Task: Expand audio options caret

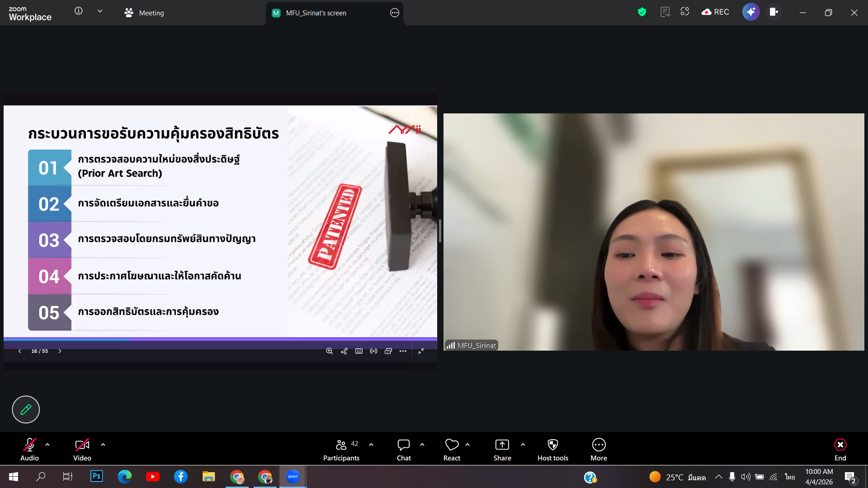Action: 47,445
